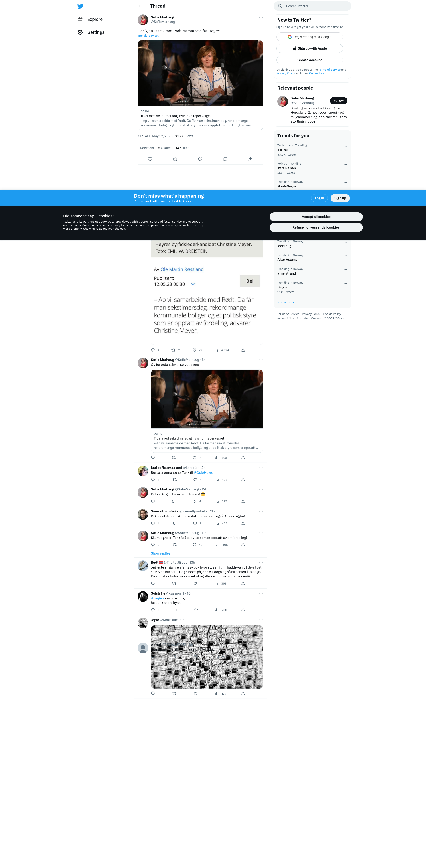Expand the Publisert date chevron
Screen dimensions: 426x868
click(193, 284)
